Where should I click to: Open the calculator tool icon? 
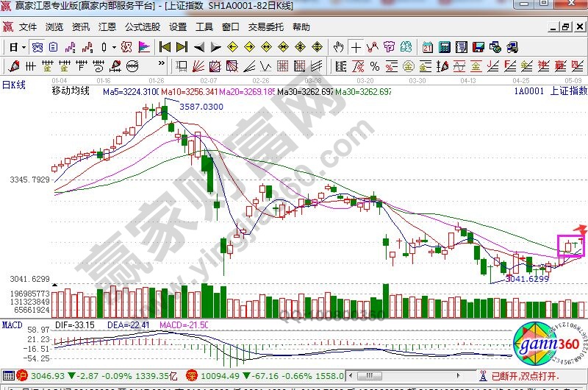445,47
